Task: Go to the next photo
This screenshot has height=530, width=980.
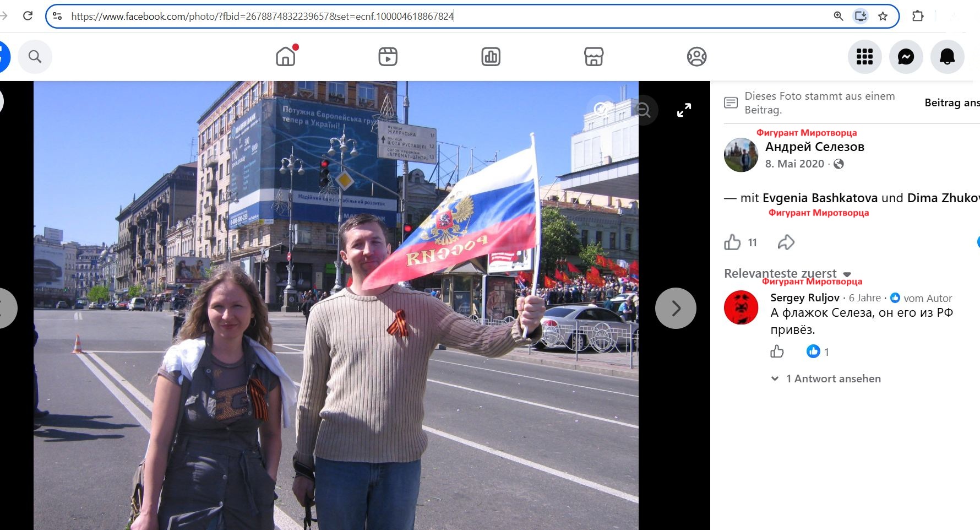Action: point(676,308)
